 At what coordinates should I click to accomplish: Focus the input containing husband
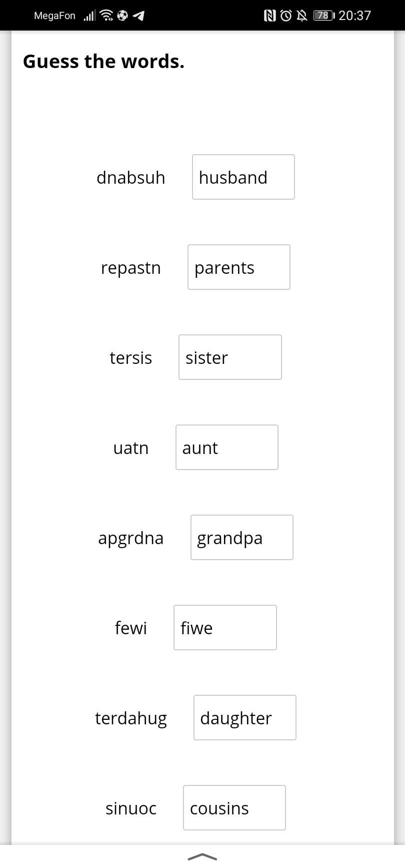pyautogui.click(x=243, y=177)
